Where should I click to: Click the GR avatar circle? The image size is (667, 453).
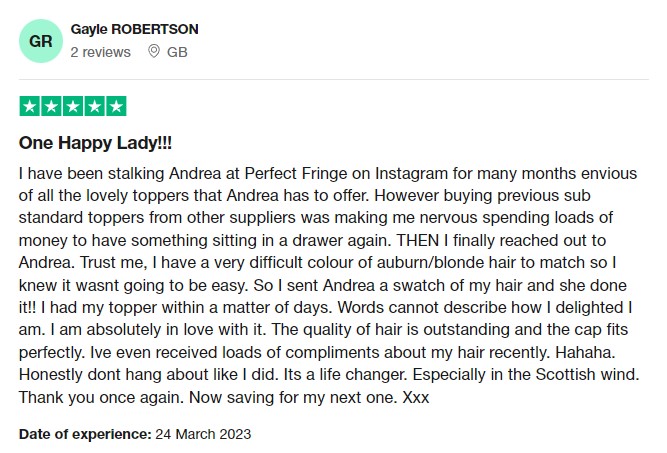pyautogui.click(x=41, y=41)
